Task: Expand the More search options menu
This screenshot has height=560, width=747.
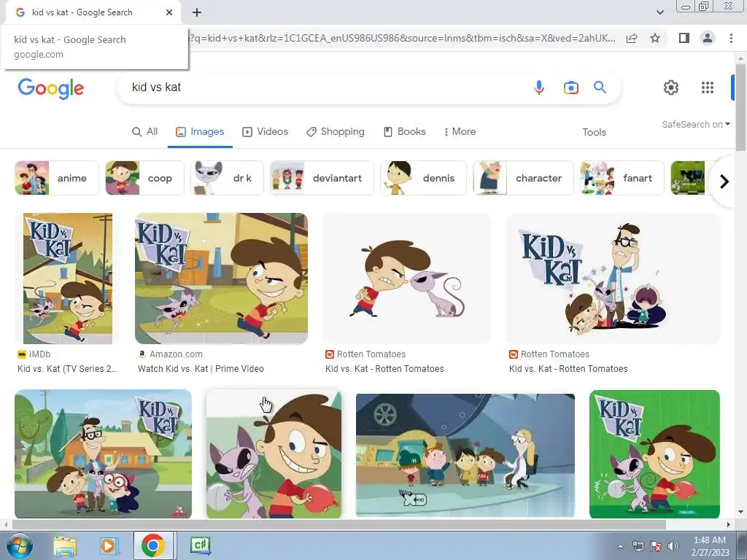Action: (460, 132)
